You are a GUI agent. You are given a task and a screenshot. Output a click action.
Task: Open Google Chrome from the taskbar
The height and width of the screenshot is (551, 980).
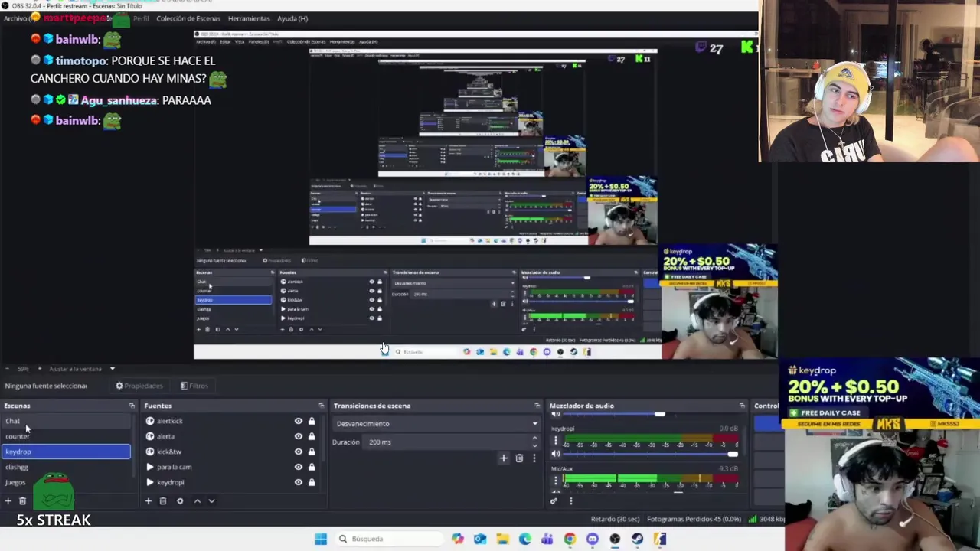click(x=570, y=539)
